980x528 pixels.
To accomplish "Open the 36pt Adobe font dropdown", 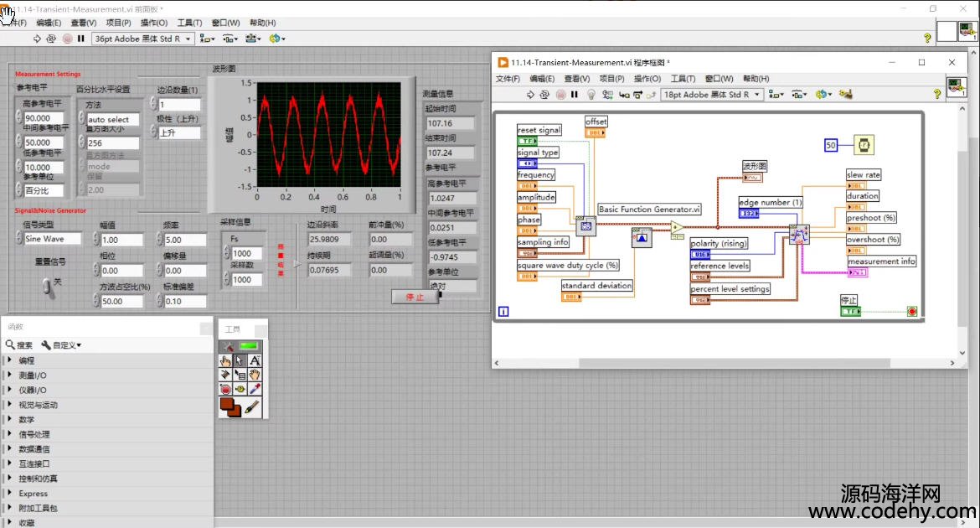I will [x=143, y=39].
